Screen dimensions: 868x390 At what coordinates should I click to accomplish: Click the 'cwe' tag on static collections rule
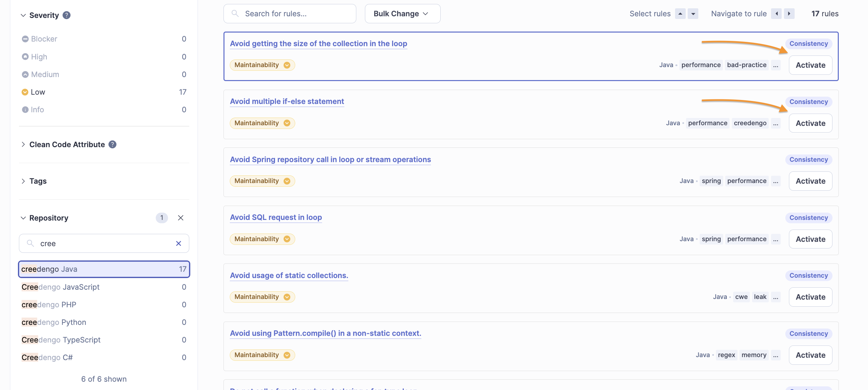(741, 297)
